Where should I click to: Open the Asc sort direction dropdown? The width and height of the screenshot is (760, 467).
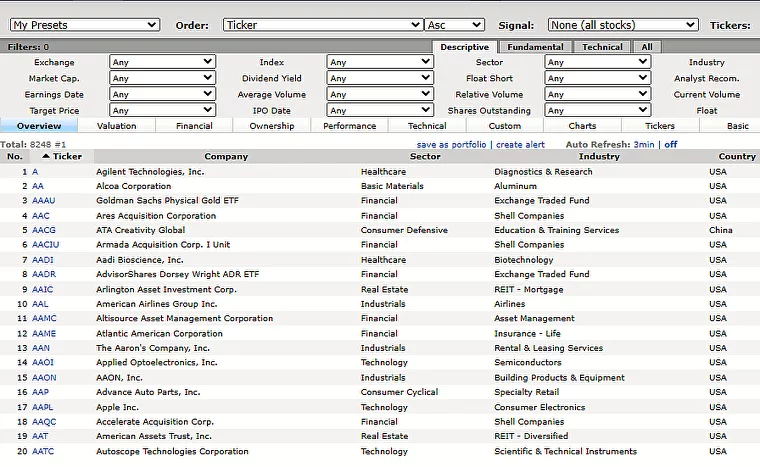click(454, 25)
